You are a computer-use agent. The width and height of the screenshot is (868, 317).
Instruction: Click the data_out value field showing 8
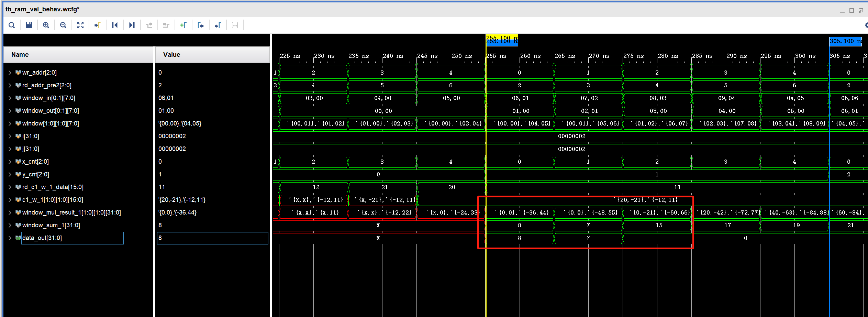click(212, 238)
